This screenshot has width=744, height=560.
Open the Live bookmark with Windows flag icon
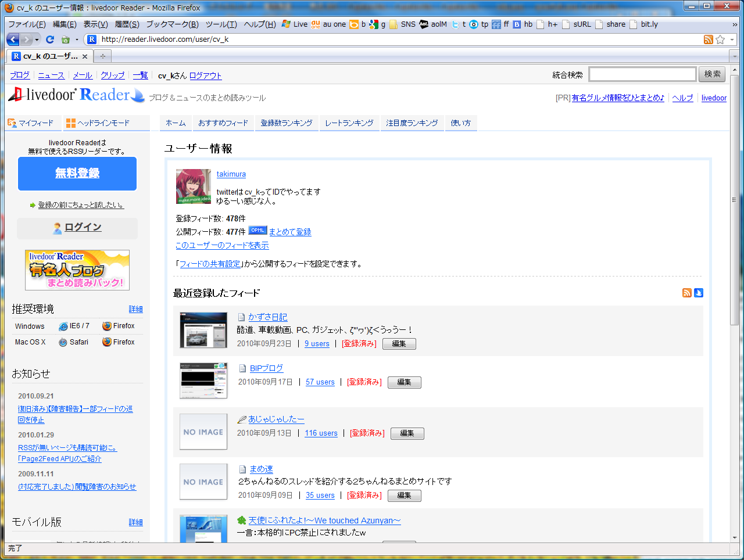pos(295,24)
